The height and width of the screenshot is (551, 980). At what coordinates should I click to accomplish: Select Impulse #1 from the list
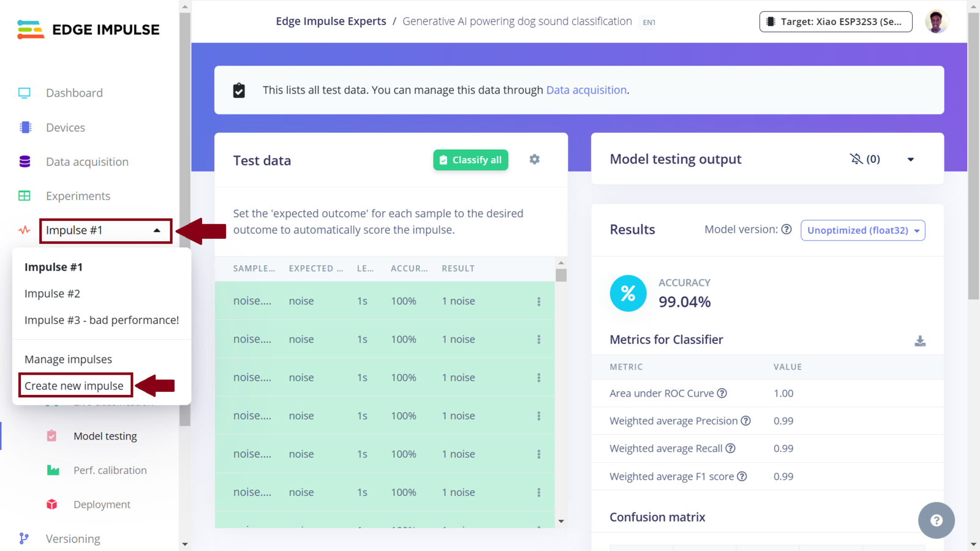pos(53,267)
